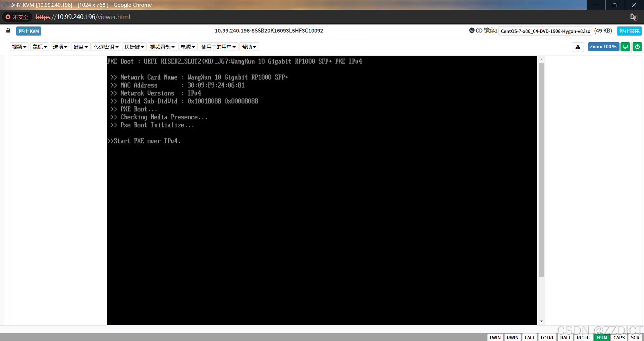Click the scrollbar down arrow
This screenshot has width=644, height=341.
pyautogui.click(x=541, y=321)
